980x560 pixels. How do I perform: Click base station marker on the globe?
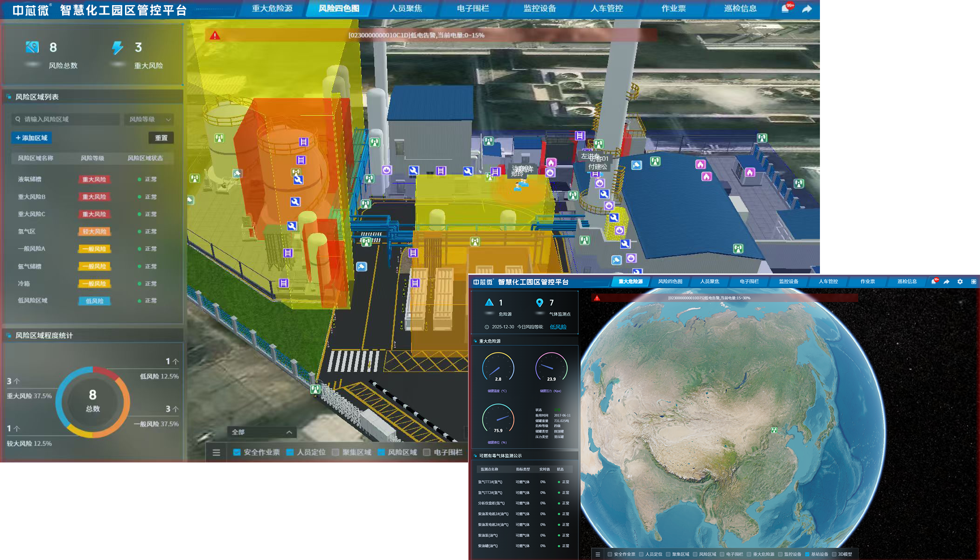[774, 430]
